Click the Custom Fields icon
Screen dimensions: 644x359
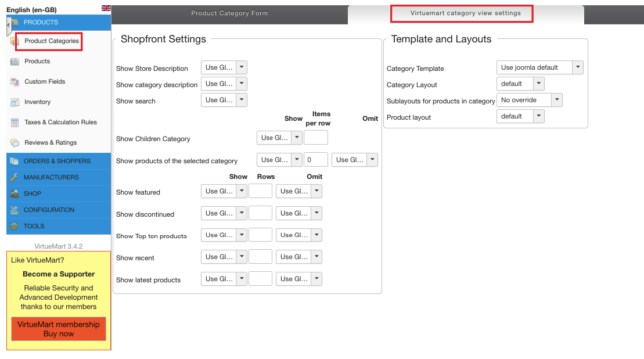[15, 82]
